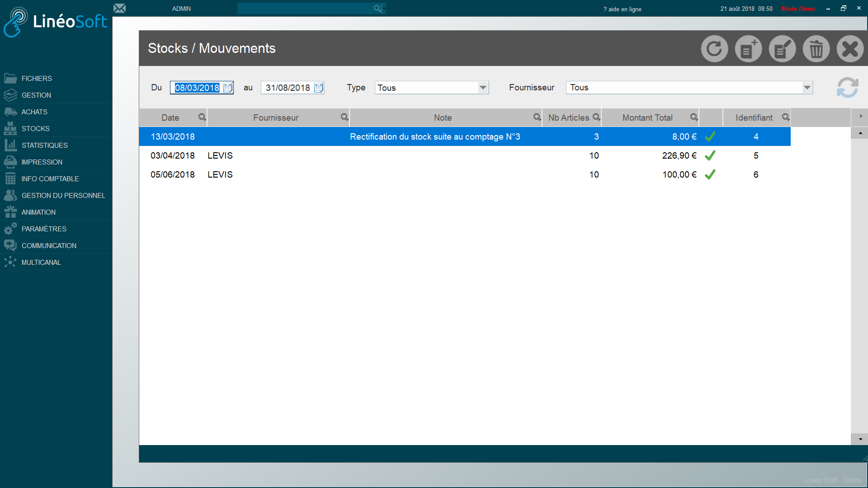Viewport: 868px width, 488px height.
Task: Close the Stocks / Mouvements panel
Action: [850, 49]
